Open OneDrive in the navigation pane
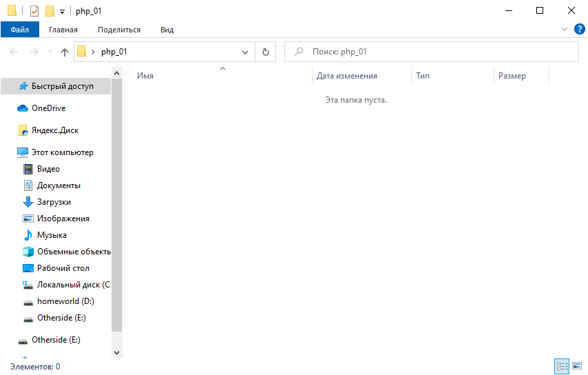This screenshot has width=588, height=375. [48, 108]
